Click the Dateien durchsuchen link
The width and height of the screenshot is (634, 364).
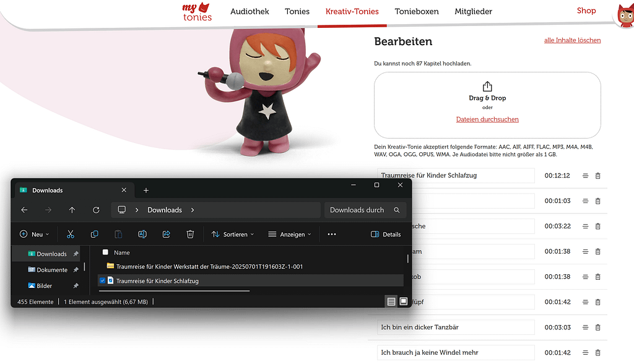click(487, 119)
